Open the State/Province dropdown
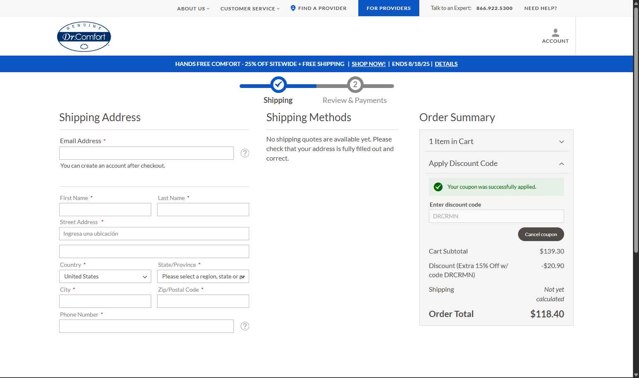 click(203, 276)
